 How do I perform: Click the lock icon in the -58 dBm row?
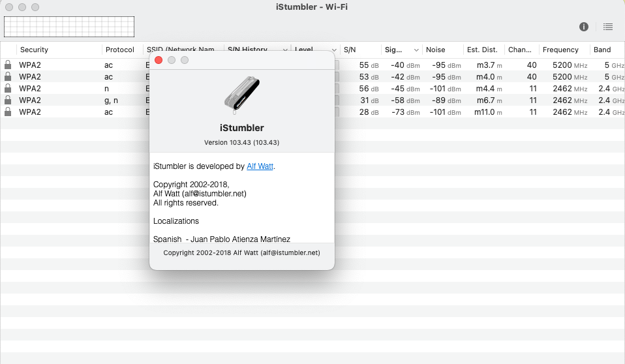8,100
